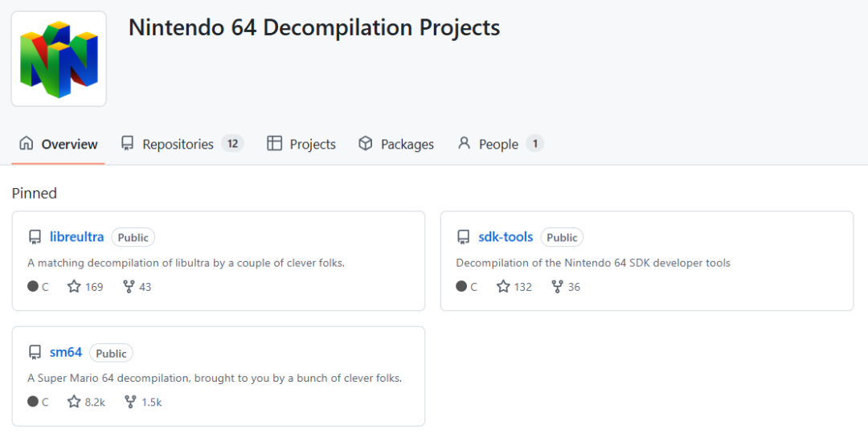Viewport: 868px width, 446px height.
Task: Click the Nintendo 64 organization avatar logo
Action: point(59,59)
